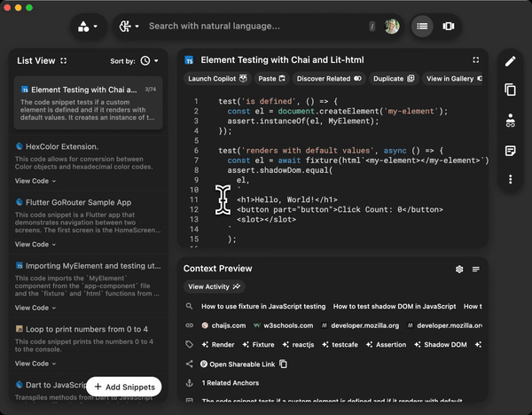Click the Context Preview lines menu icon
The width and height of the screenshot is (532, 415).
pyautogui.click(x=475, y=269)
